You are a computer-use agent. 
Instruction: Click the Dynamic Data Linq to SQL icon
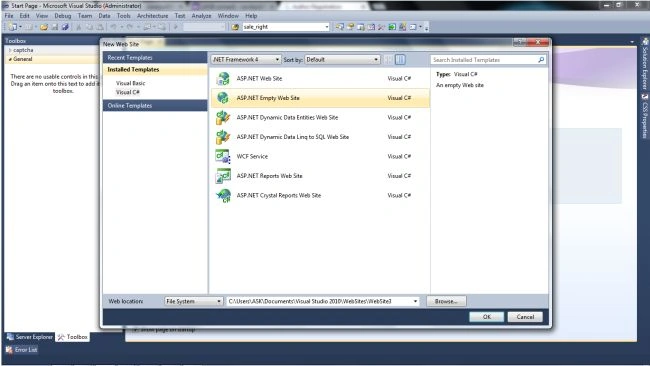[223, 137]
